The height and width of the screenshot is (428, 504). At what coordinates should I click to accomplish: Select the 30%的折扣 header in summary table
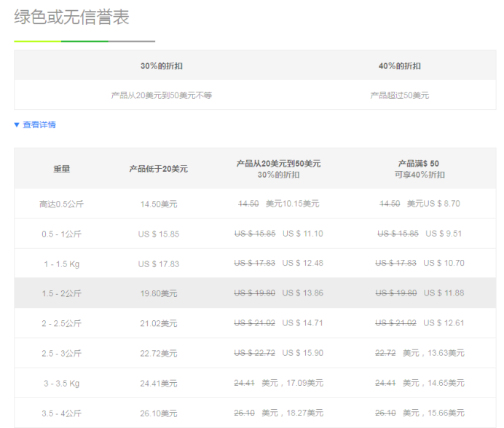pyautogui.click(x=162, y=66)
